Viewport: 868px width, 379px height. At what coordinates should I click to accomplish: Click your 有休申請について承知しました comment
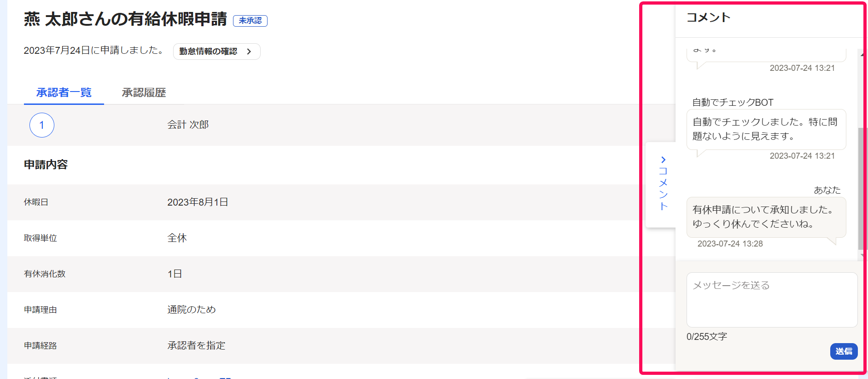coord(766,217)
